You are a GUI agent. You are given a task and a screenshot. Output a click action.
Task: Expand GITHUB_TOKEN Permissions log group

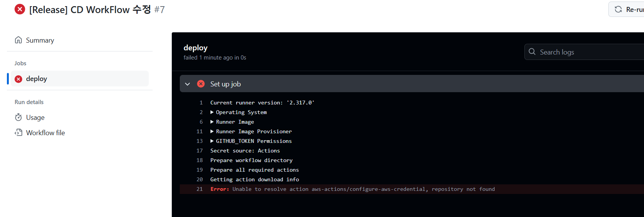tap(251, 141)
